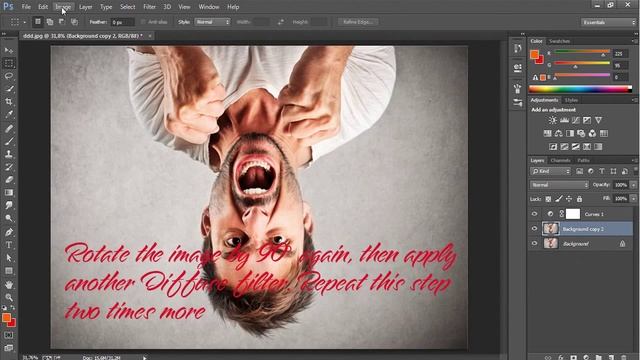Switch to the Paths tab
This screenshot has height=360, width=640.
[584, 160]
